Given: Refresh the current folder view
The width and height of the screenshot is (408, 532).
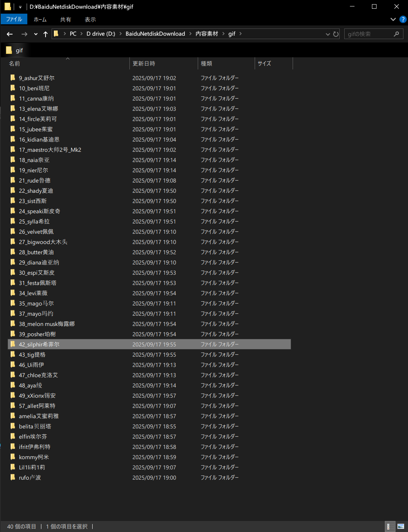Looking at the screenshot, I should point(336,34).
